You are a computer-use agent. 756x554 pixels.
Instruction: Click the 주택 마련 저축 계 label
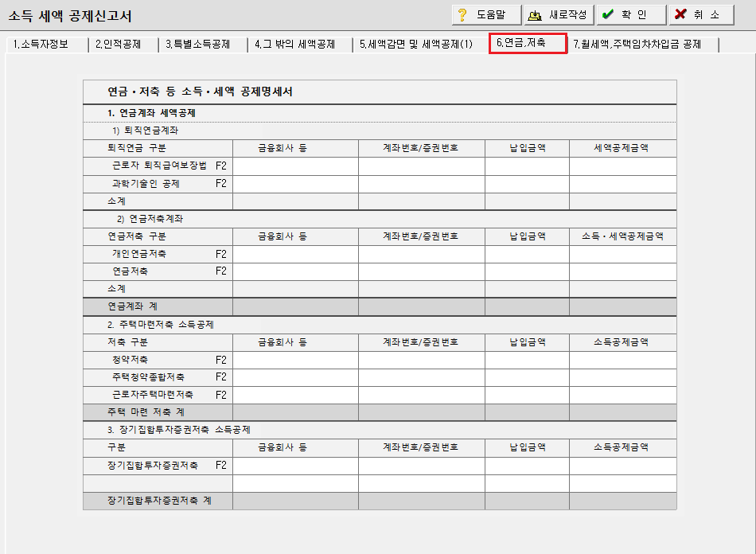pos(146,413)
